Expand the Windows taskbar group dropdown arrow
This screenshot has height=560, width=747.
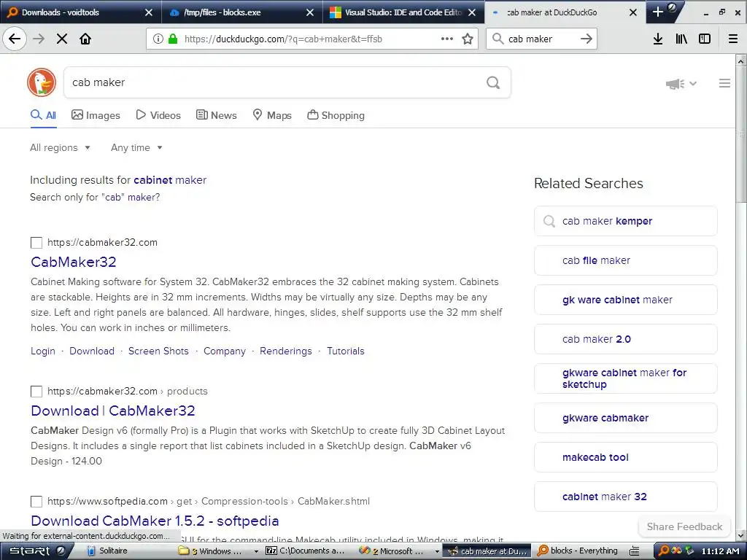[256, 551]
